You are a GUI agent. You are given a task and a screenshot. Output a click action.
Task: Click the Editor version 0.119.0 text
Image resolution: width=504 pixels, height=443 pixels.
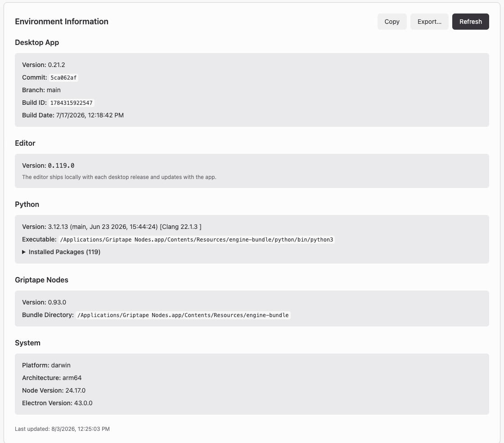click(x=61, y=166)
